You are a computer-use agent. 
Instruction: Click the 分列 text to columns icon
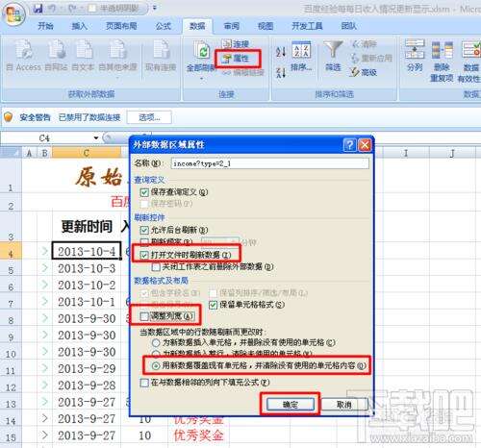click(415, 50)
